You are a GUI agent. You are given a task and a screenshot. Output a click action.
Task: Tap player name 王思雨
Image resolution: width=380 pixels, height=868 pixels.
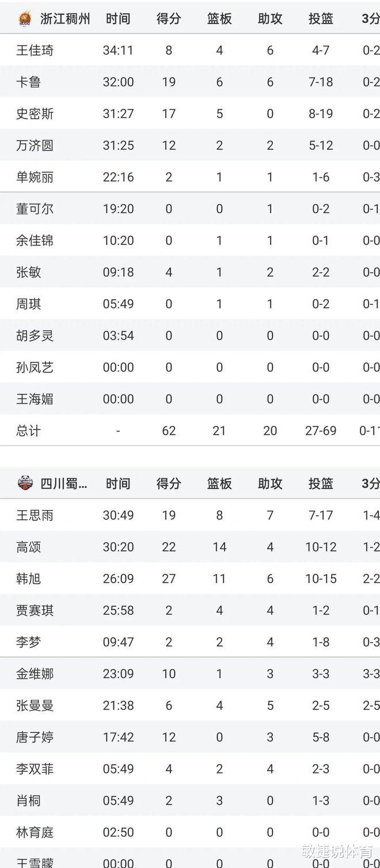point(35,515)
